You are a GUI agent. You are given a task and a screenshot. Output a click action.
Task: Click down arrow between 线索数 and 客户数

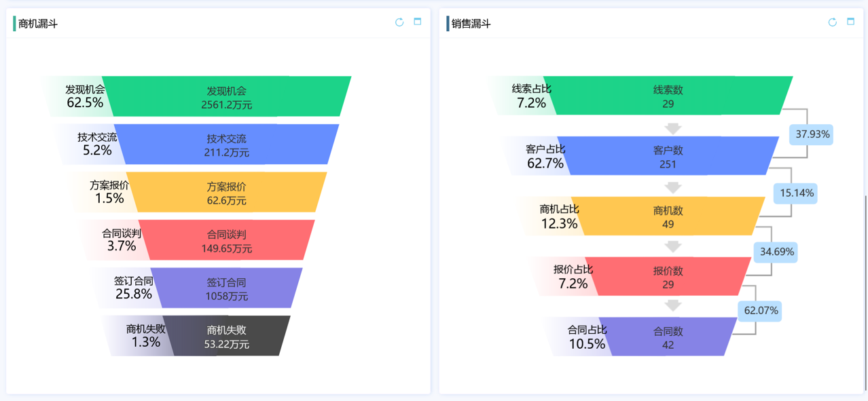point(673,128)
